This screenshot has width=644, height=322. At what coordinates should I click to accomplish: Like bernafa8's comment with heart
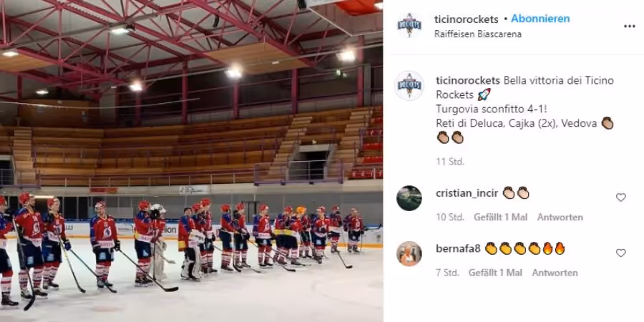point(620,253)
